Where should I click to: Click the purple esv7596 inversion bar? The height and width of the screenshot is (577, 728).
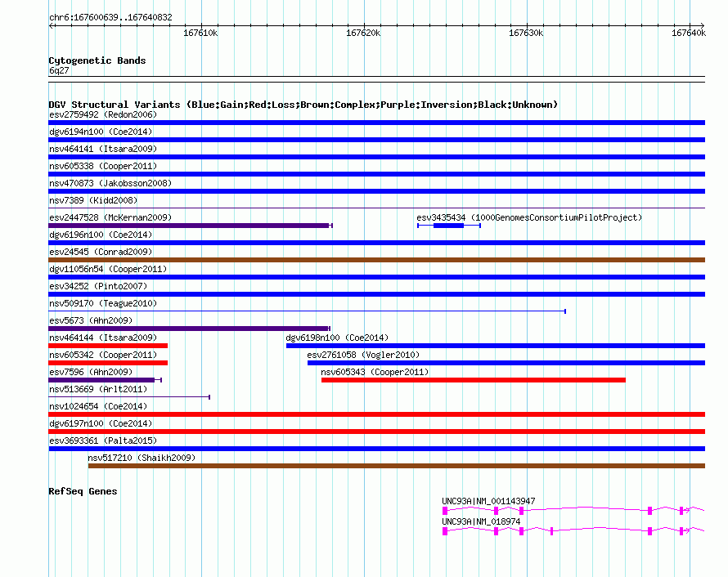[105, 380]
